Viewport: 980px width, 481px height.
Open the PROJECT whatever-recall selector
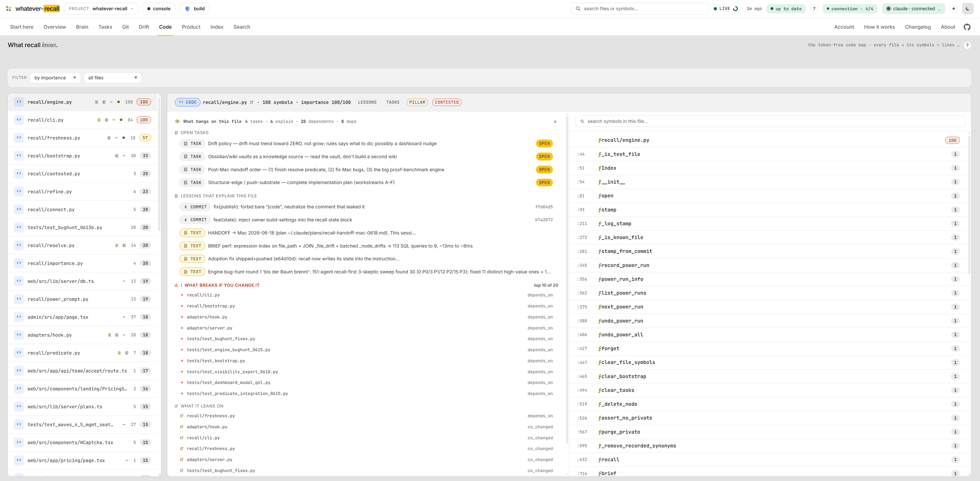tap(101, 9)
